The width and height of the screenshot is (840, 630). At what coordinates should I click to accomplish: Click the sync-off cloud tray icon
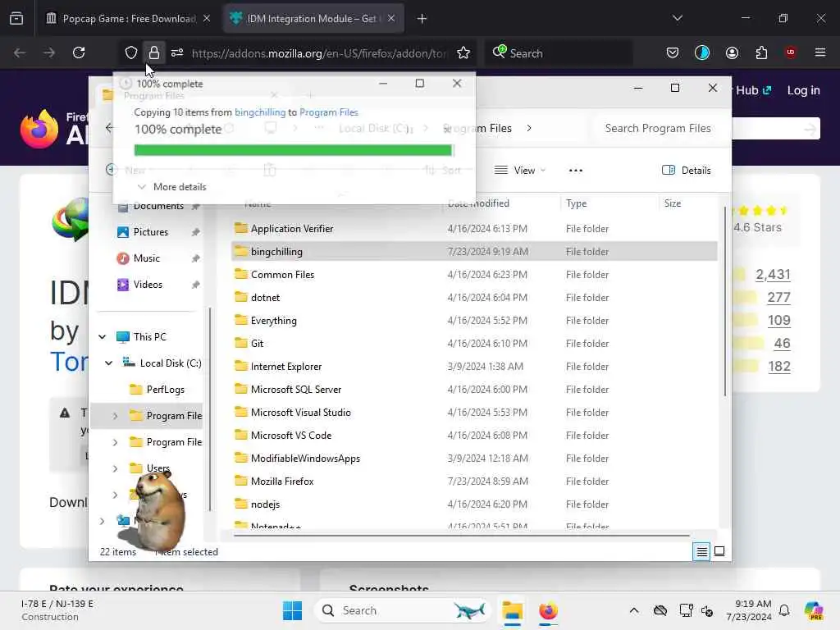pos(660,610)
